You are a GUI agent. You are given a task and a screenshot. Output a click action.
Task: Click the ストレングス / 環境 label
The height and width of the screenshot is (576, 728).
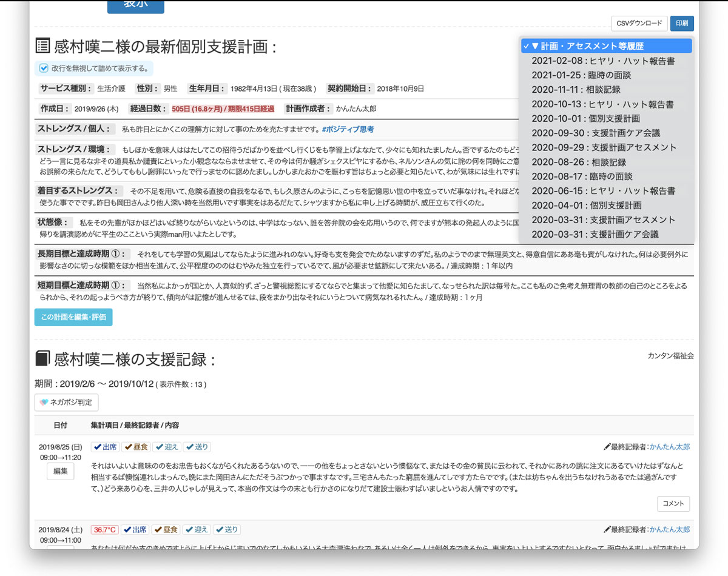click(x=75, y=149)
